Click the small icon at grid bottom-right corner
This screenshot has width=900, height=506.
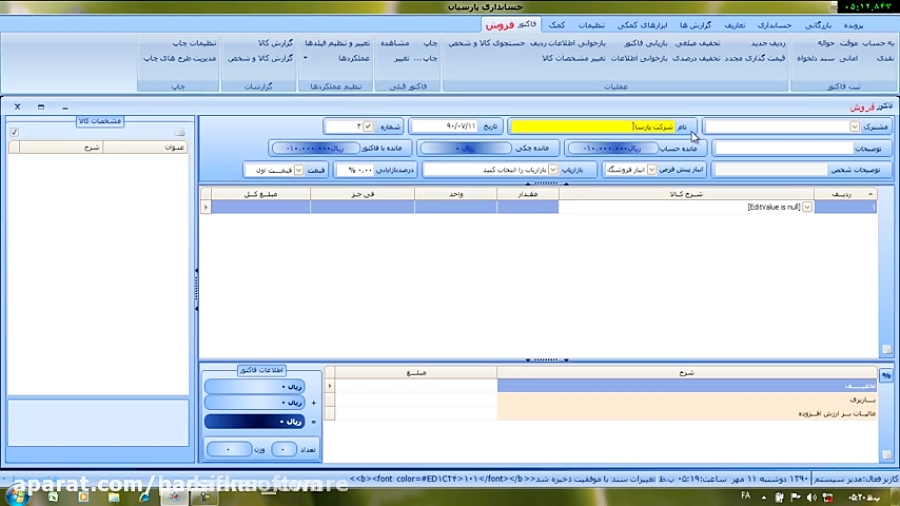pos(886,349)
